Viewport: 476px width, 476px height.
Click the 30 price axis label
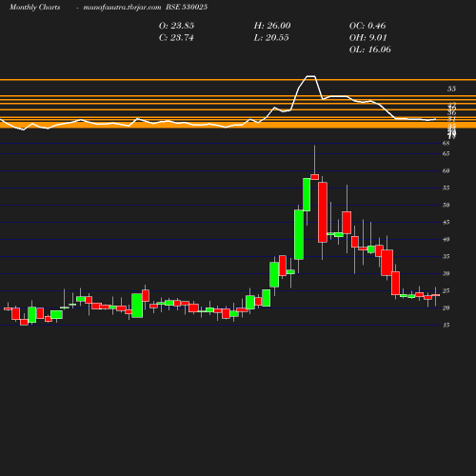[446, 273]
